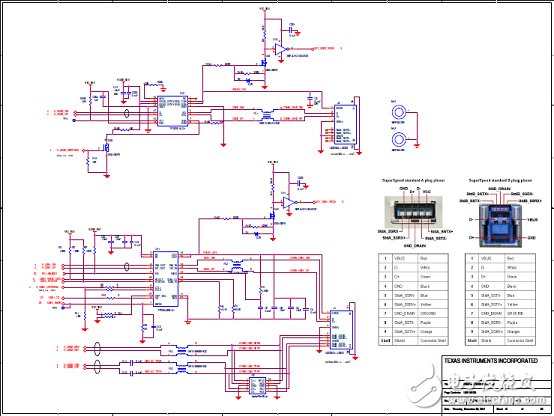Select the upper mounting hole circle symbol

(x=399, y=113)
